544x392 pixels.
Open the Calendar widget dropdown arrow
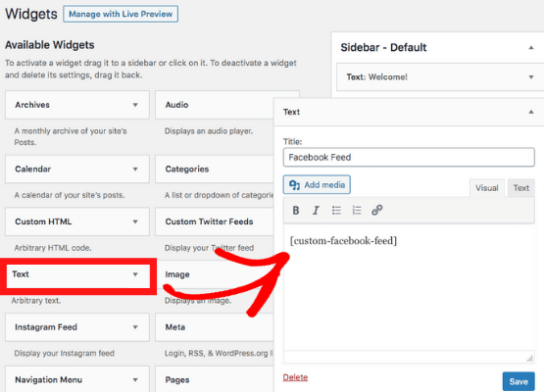pos(135,169)
